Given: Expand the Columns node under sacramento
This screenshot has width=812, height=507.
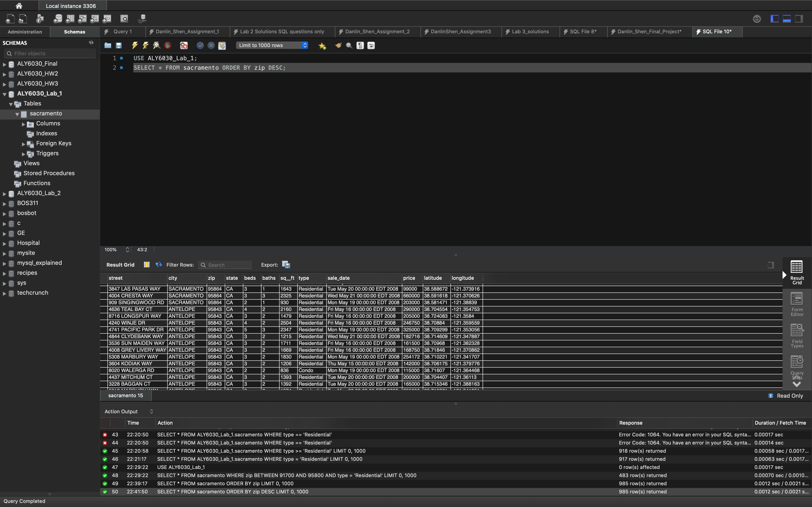Looking at the screenshot, I should [24, 124].
